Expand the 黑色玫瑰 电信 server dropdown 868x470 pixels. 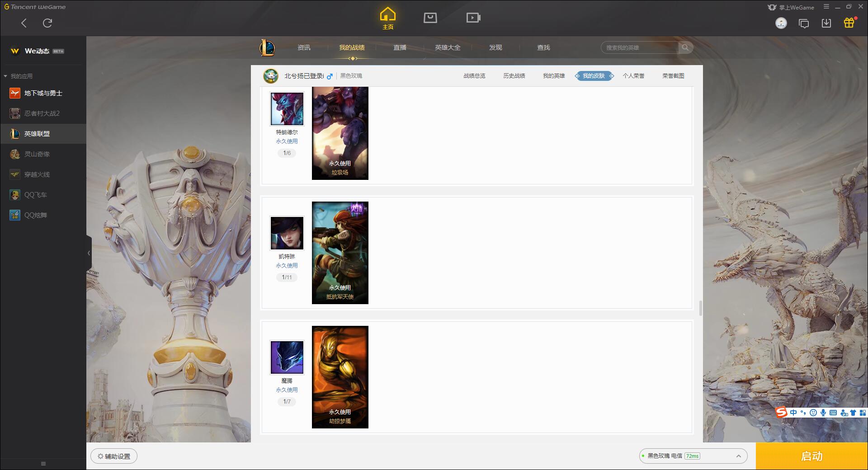tap(693, 456)
